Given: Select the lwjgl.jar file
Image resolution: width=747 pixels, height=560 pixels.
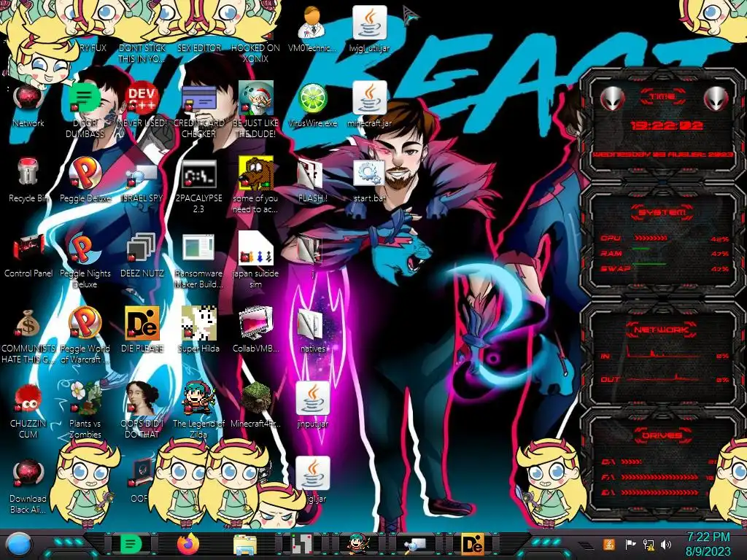Looking at the screenshot, I should 312,473.
